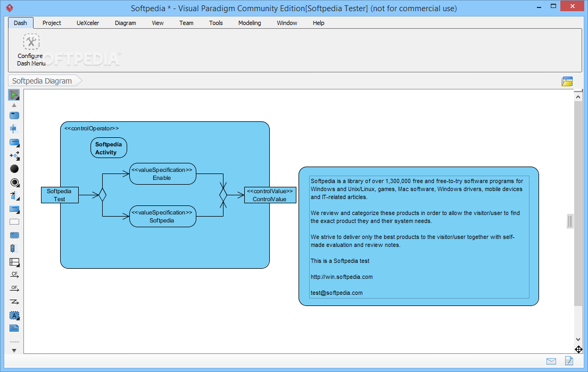
Task: Click the controlOperator stereotype label
Action: [x=92, y=128]
